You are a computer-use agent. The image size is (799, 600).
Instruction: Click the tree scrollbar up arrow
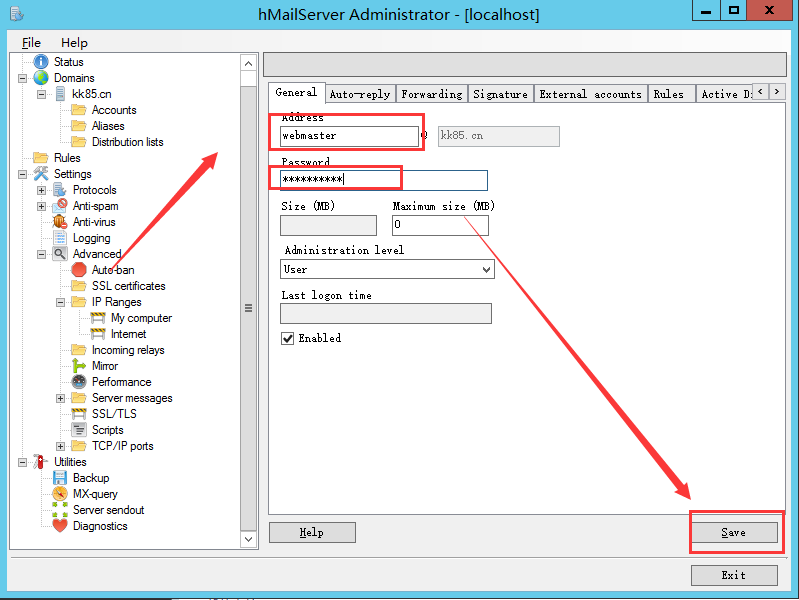[x=248, y=63]
